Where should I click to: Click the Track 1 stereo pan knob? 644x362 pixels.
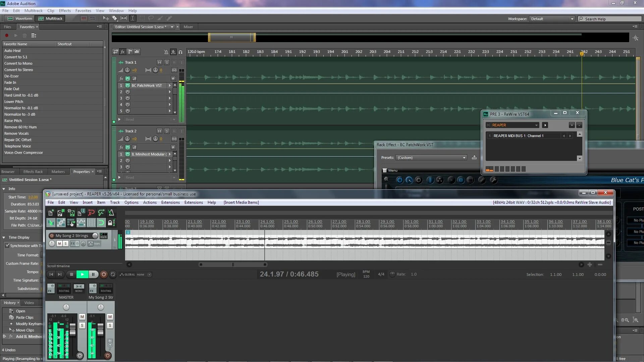tap(155, 70)
